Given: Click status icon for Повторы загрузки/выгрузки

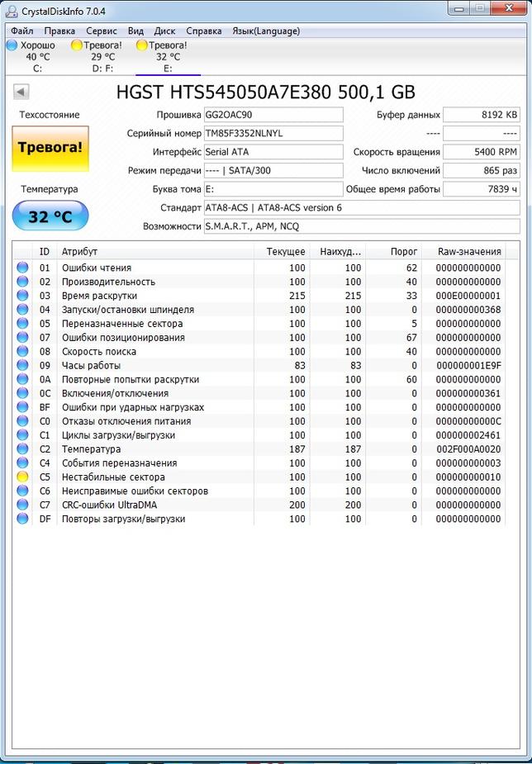Looking at the screenshot, I should tap(22, 519).
